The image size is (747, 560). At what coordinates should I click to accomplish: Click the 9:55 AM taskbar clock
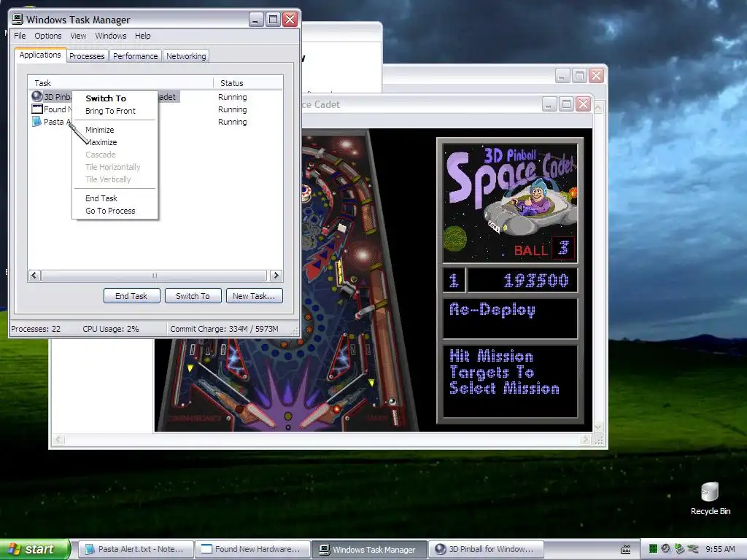click(x=720, y=549)
